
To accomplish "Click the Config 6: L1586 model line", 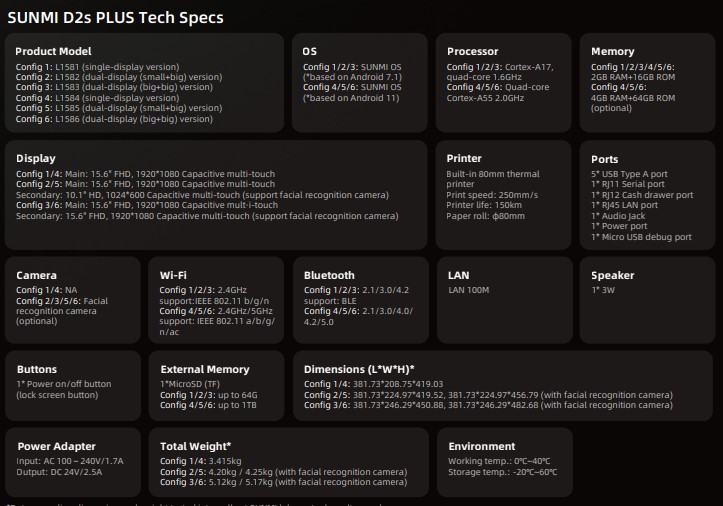I will (114, 119).
